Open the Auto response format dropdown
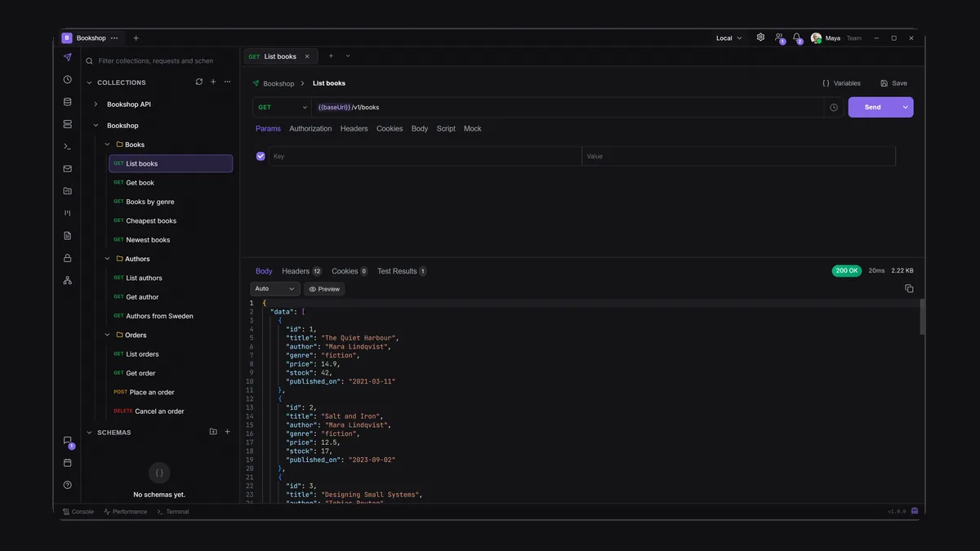Viewport: 980px width, 551px height. (275, 289)
